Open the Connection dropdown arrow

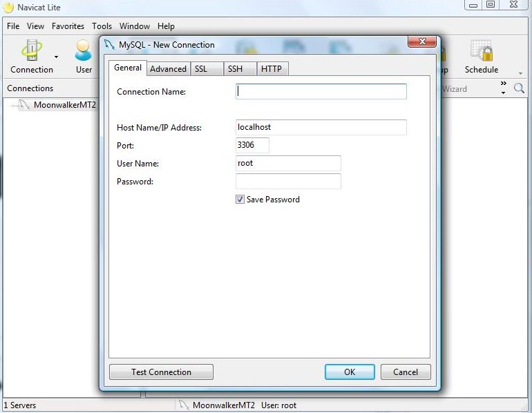point(57,57)
